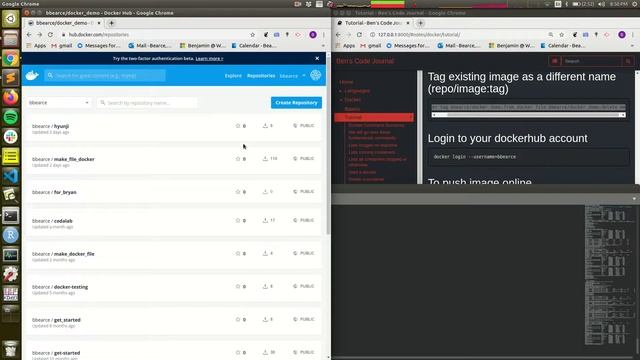Open Explore in the Docker Hub header
640x360 pixels.
coord(233,76)
